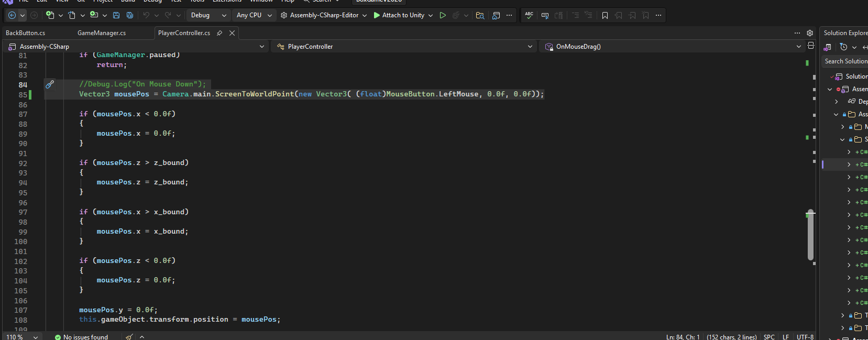Screen dimensions: 868x340
Task: Click the Save All icon
Action: coord(130,15)
